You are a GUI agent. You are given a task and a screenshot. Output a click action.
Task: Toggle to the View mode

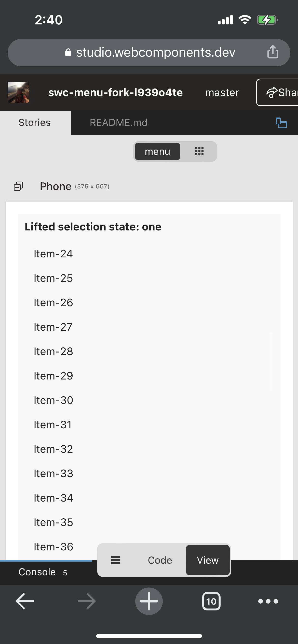pyautogui.click(x=208, y=560)
